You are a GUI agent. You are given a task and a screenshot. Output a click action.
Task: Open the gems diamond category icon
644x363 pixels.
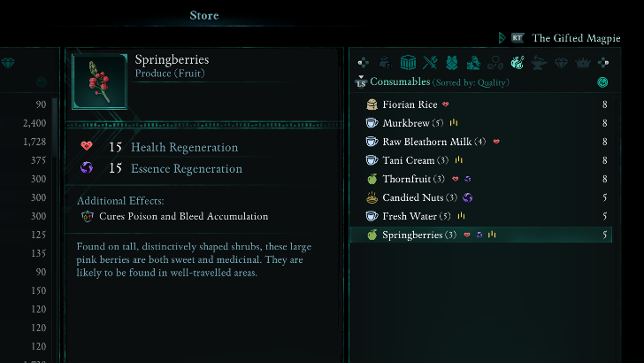click(562, 63)
